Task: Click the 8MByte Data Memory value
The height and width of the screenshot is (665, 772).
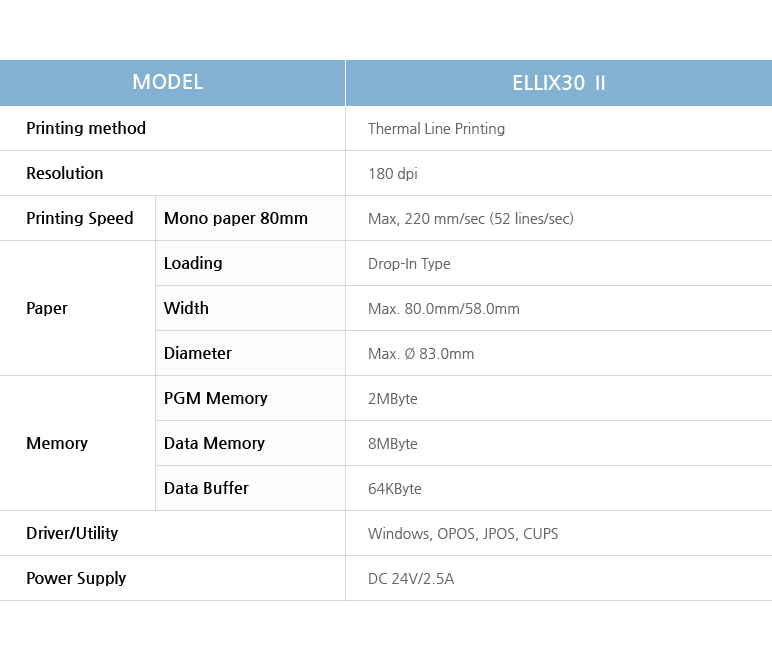Action: coord(393,444)
